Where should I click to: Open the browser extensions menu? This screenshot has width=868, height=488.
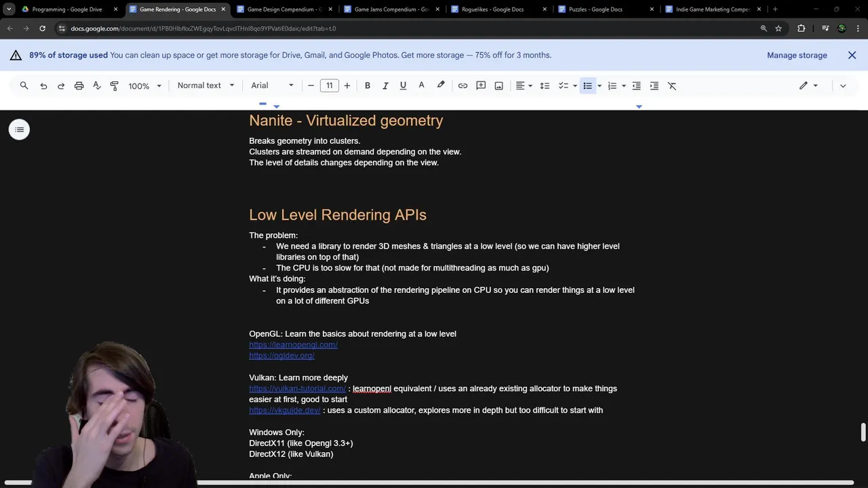(x=802, y=28)
